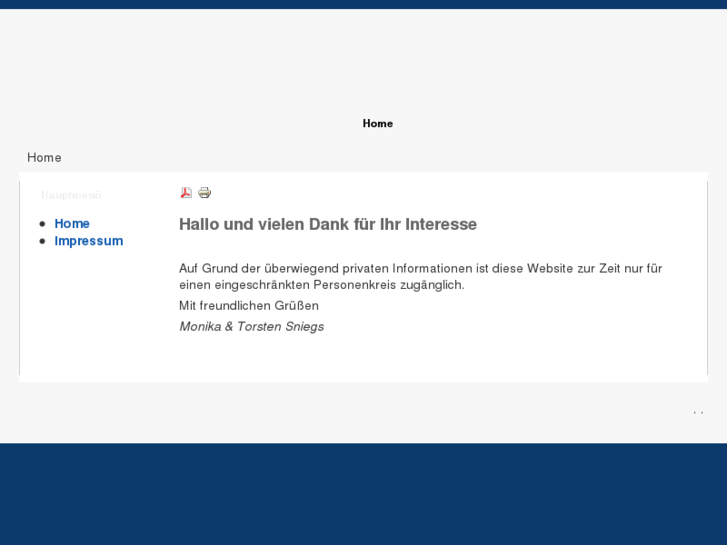Viewport: 727px width, 545px height.
Task: Select the bold Home item in top navigation
Action: [377, 123]
